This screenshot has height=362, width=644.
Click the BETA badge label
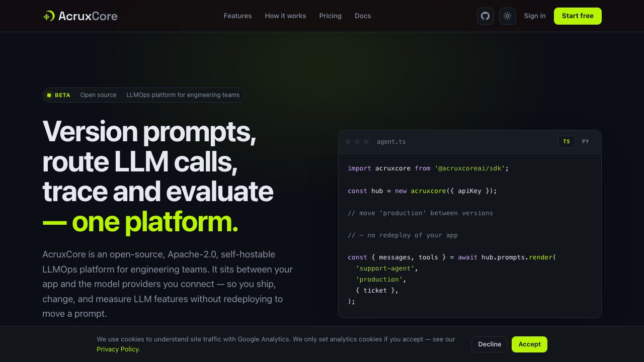point(62,95)
